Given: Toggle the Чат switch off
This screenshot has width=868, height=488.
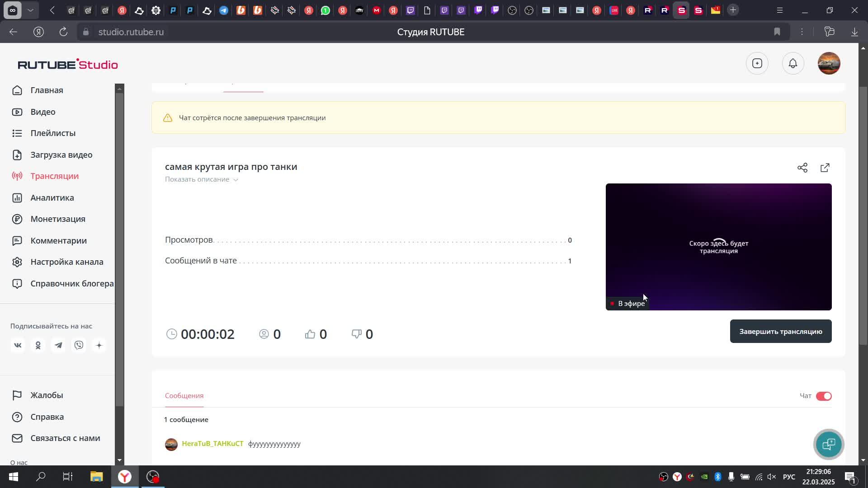Looking at the screenshot, I should point(824,396).
